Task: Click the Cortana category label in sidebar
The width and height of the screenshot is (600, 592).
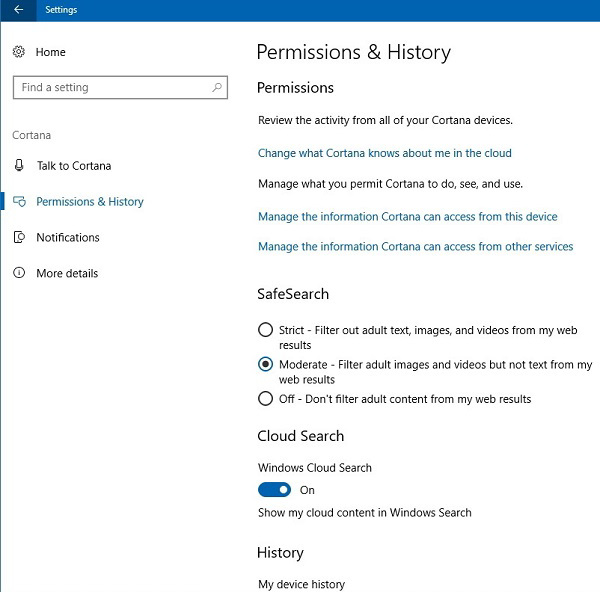Action: click(x=31, y=135)
